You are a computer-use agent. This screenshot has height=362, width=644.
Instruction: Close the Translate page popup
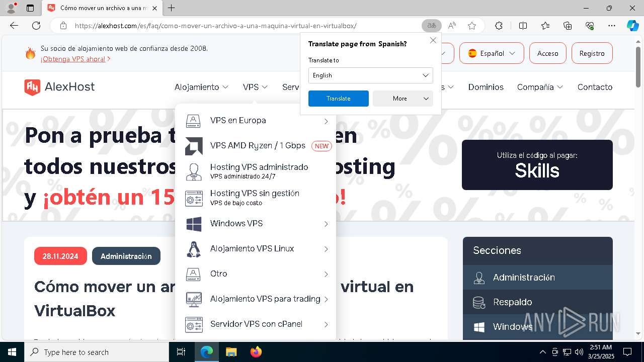433,40
